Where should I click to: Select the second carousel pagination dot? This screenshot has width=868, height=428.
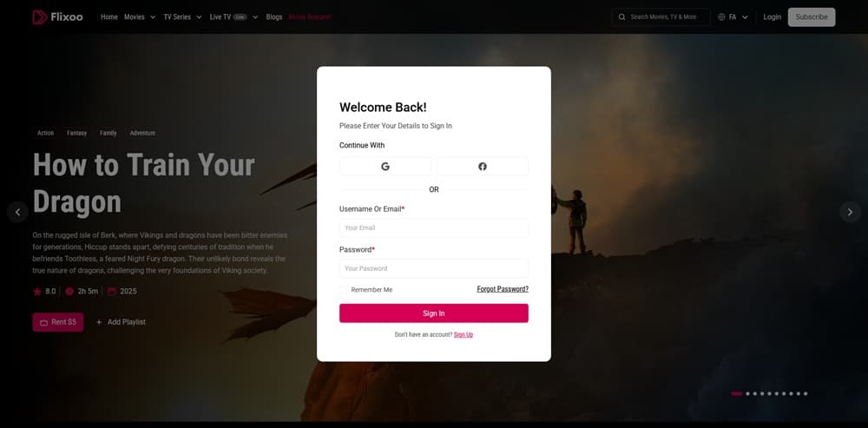coord(748,393)
